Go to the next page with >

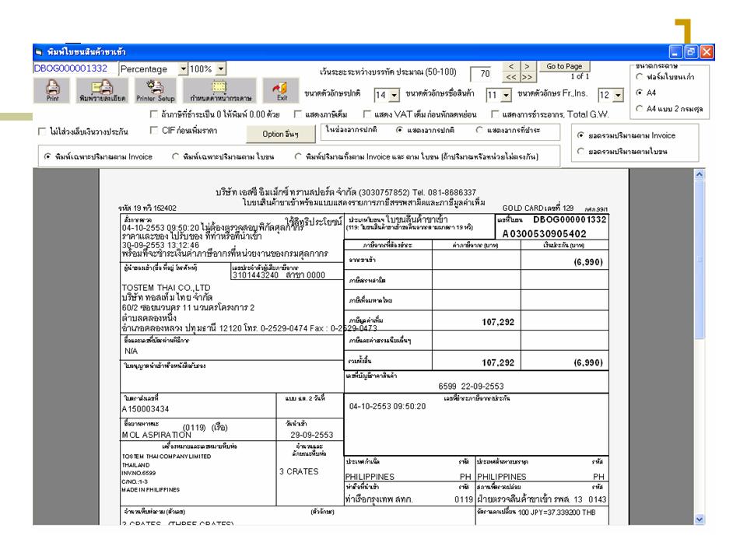[x=527, y=67]
